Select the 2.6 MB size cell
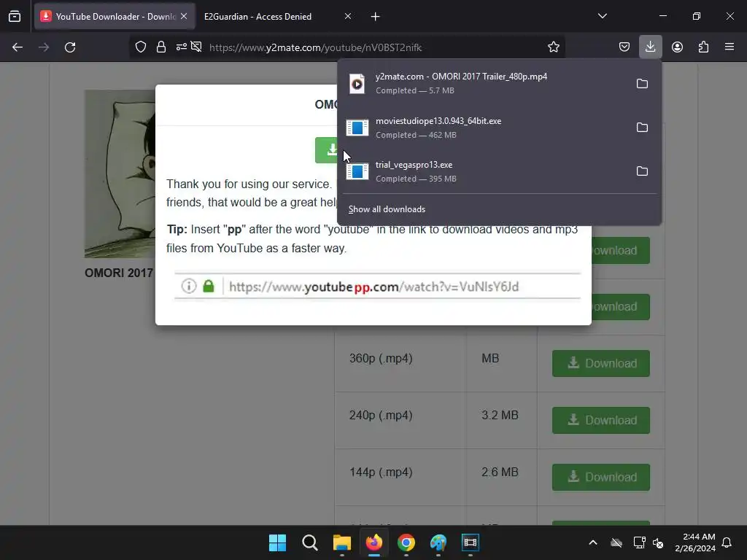The height and width of the screenshot is (560, 747). point(500,472)
